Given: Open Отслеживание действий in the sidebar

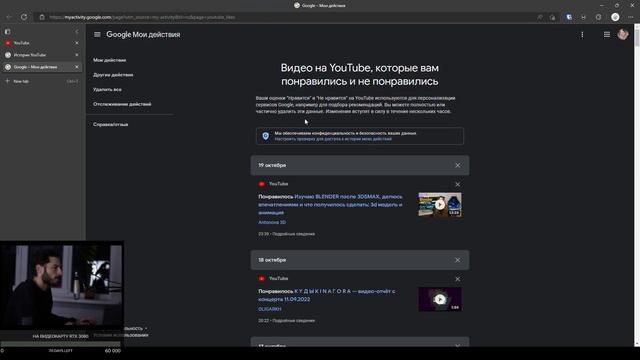Looking at the screenshot, I should point(122,104).
